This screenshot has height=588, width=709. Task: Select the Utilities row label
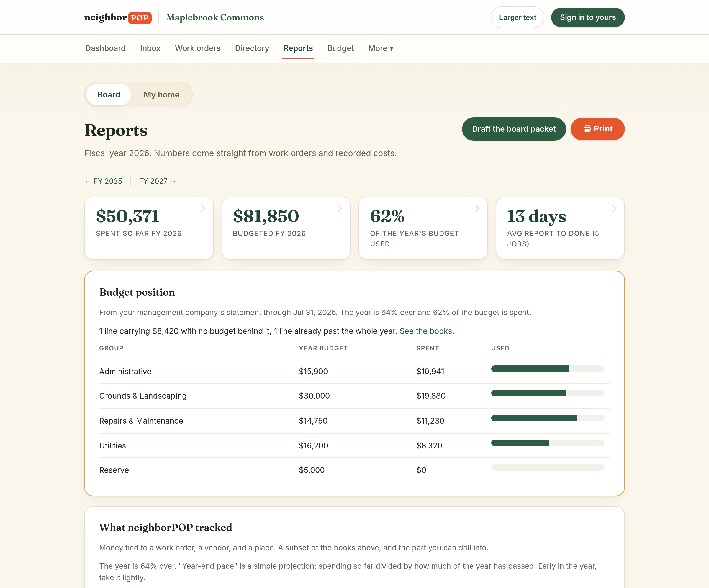112,445
